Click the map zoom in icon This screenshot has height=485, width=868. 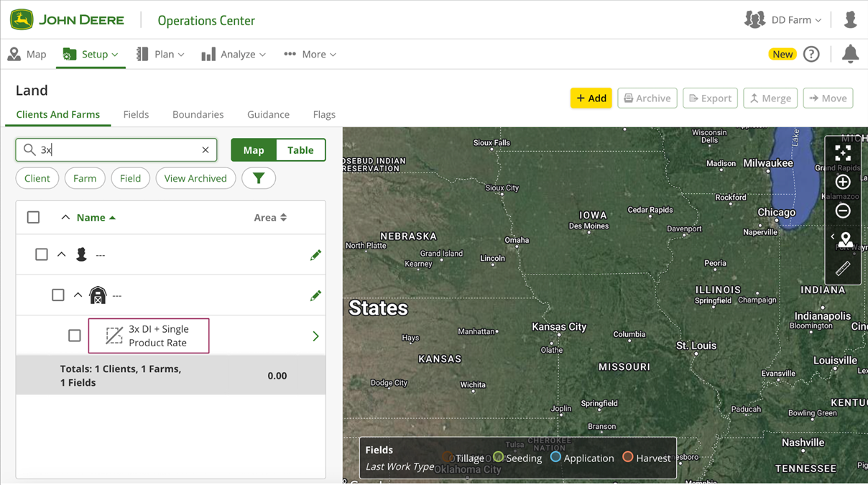coord(843,182)
